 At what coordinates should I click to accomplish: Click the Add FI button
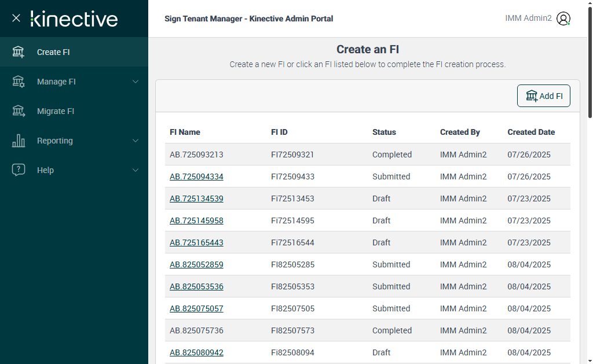pyautogui.click(x=543, y=96)
